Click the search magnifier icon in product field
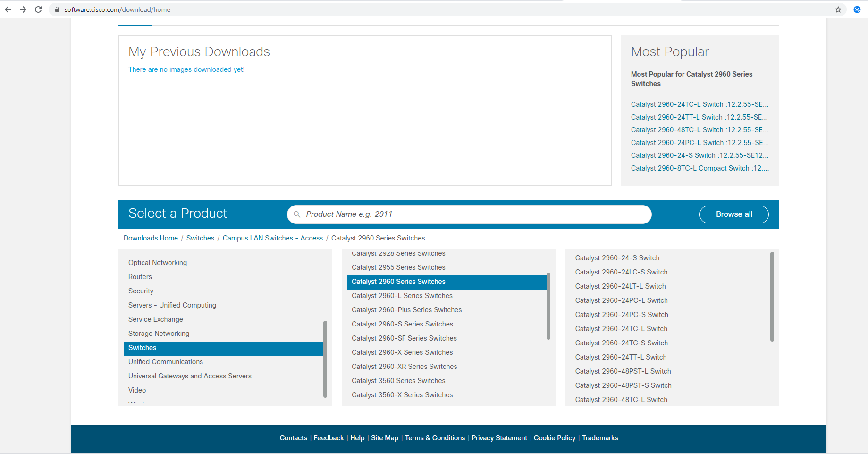868x454 pixels. (297, 214)
